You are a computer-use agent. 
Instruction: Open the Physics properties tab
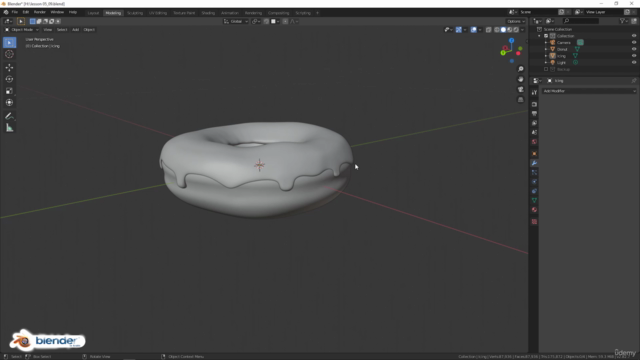[534, 182]
